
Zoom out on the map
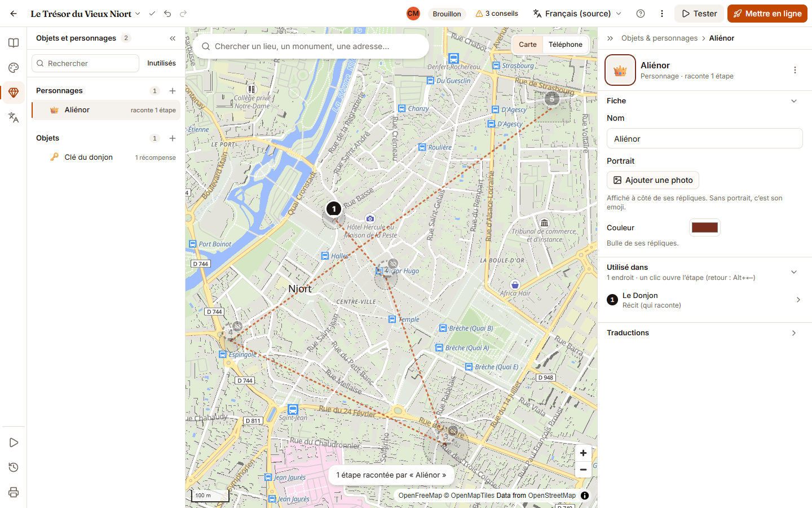click(x=583, y=470)
